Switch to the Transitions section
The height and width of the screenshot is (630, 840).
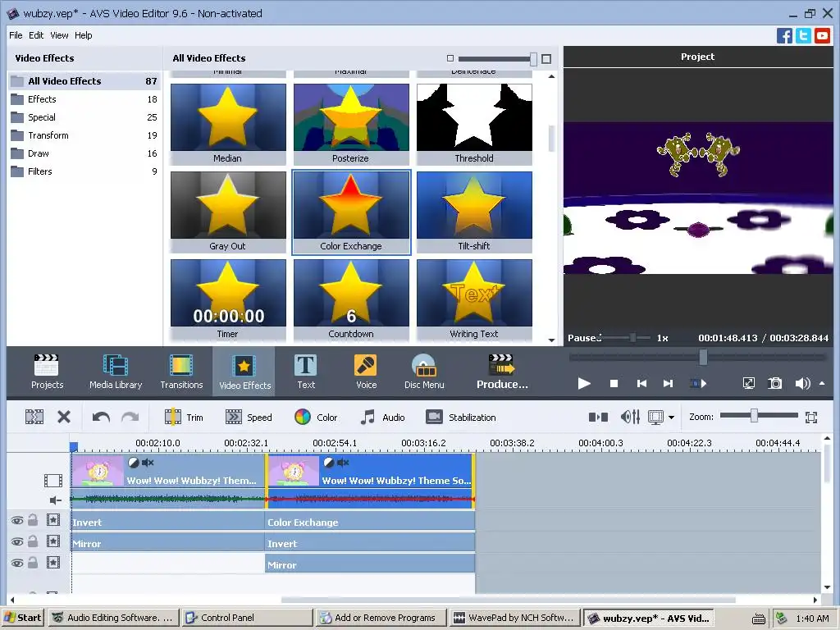181,372
